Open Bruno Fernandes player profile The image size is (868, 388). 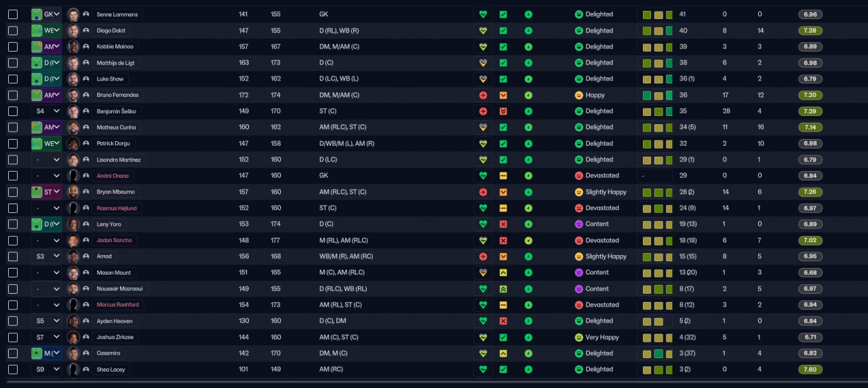pos(118,95)
